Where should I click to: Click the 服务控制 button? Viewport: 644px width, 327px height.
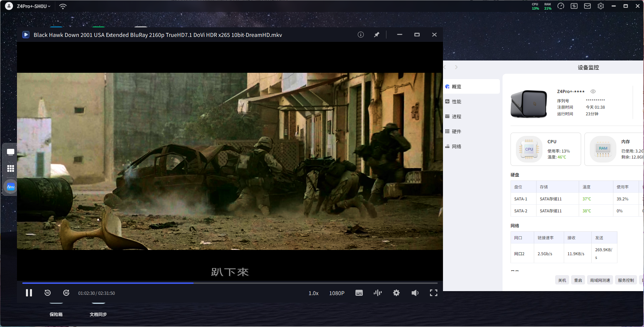pyautogui.click(x=626, y=280)
